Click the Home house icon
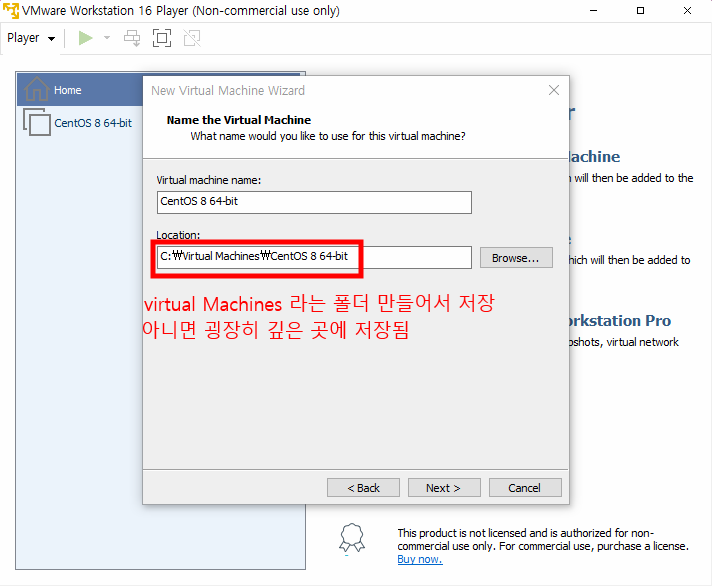 [36, 89]
